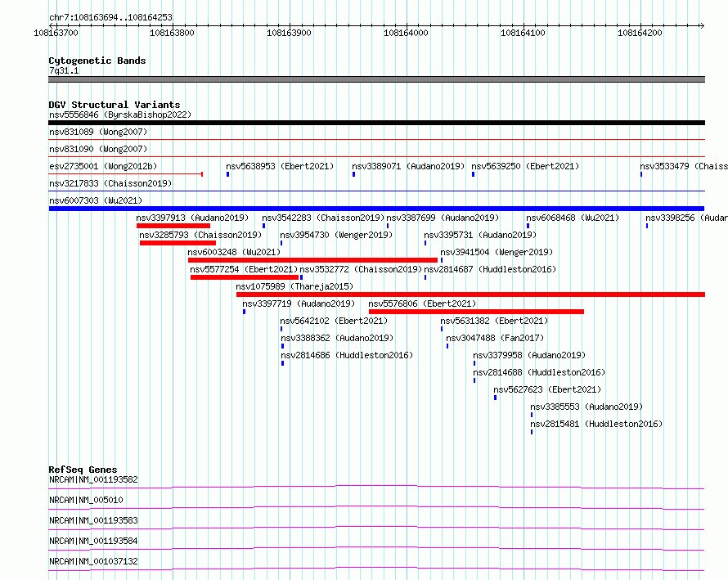The width and height of the screenshot is (728, 580).
Task: Open nsv3397719 (Audano2019) label
Action: click(299, 303)
